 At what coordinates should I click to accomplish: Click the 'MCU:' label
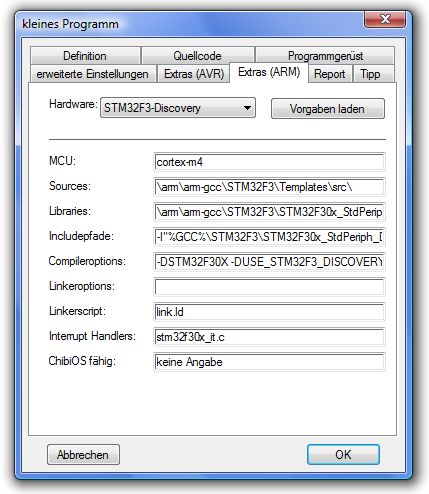tap(62, 161)
